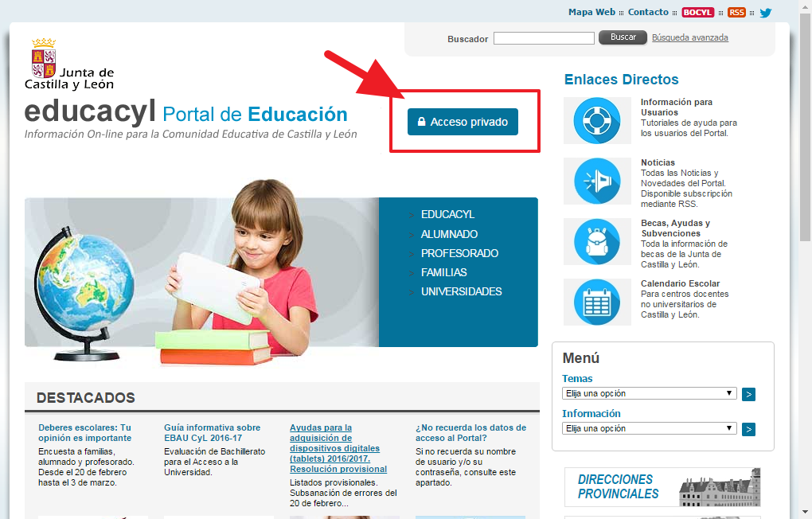Open Becas y Ayudas backpack icon

597,241
